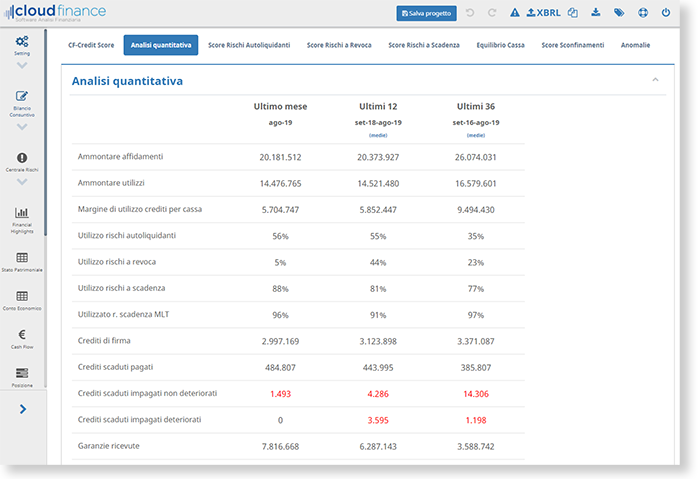
Task: Click Margine di utilizzo crediti per cassa
Action: point(140,209)
